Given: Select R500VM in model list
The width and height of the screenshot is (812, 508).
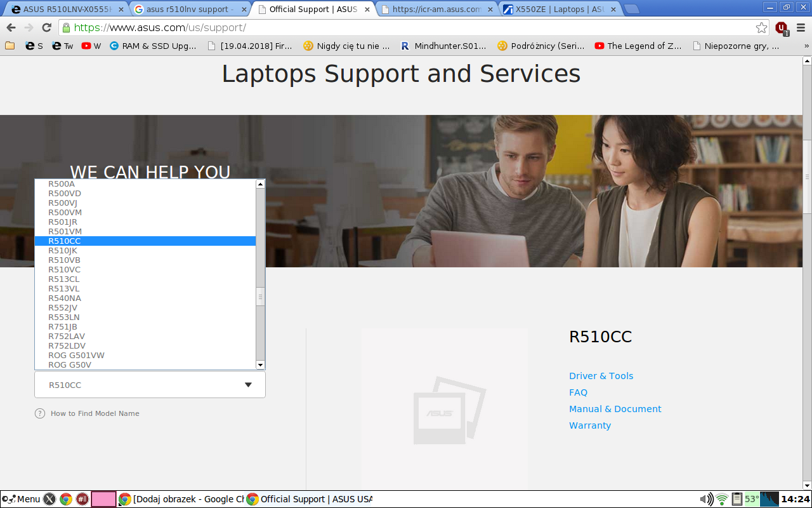Looking at the screenshot, I should pyautogui.click(x=145, y=213).
